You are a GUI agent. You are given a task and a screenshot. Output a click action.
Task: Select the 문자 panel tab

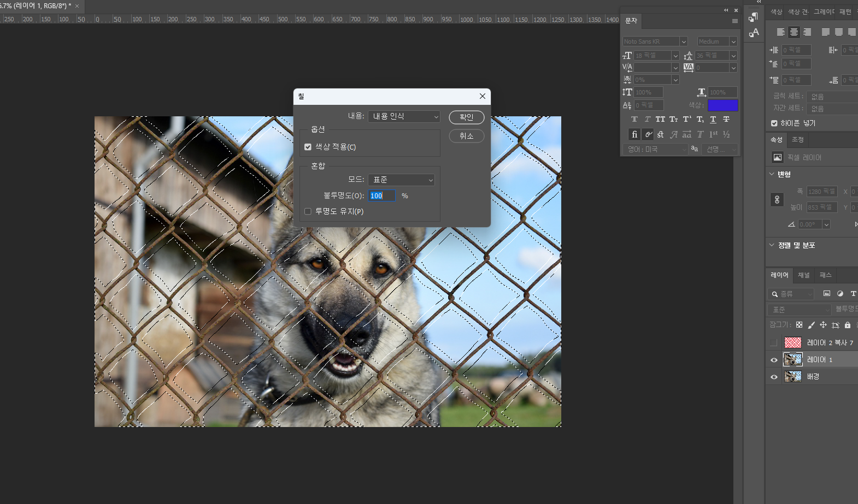(x=631, y=21)
